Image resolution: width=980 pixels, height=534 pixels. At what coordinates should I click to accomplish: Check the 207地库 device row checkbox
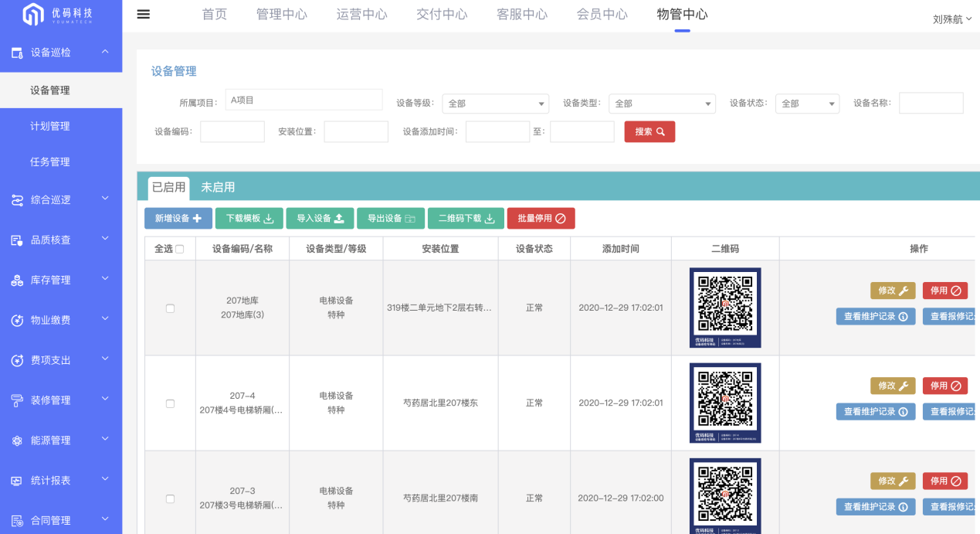click(x=170, y=308)
